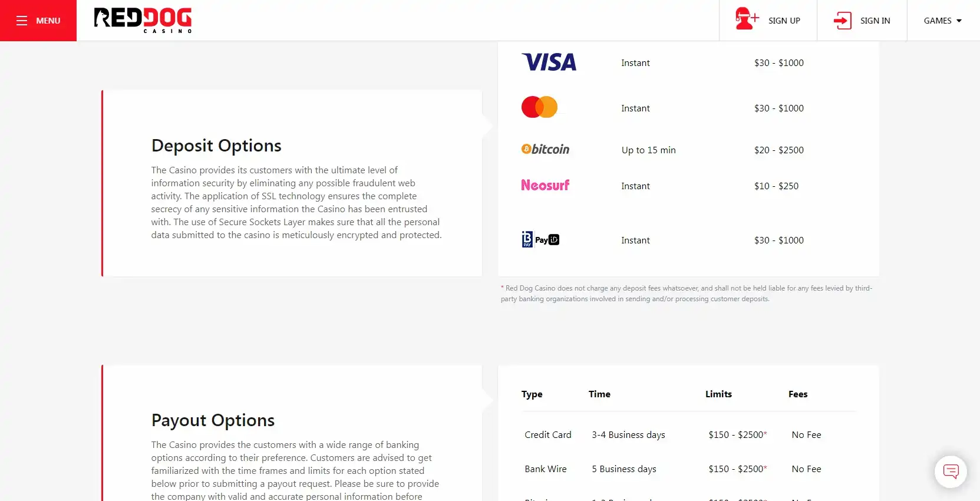
Task: Click the sign in arrow icon
Action: [x=842, y=21]
